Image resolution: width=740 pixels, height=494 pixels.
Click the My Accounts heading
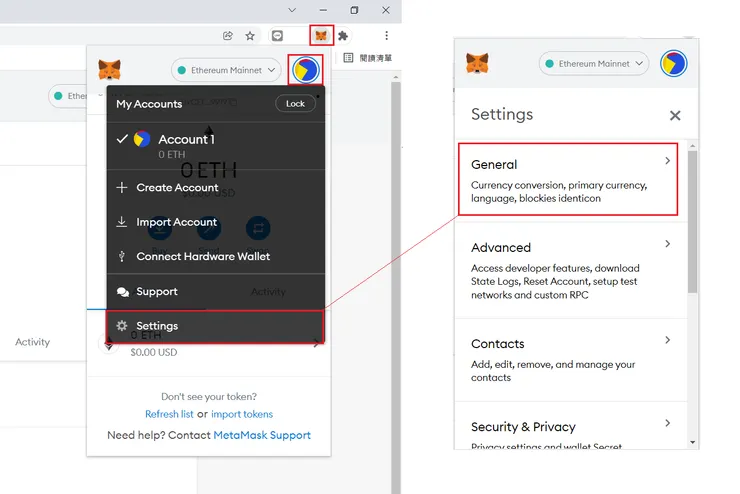pos(149,104)
